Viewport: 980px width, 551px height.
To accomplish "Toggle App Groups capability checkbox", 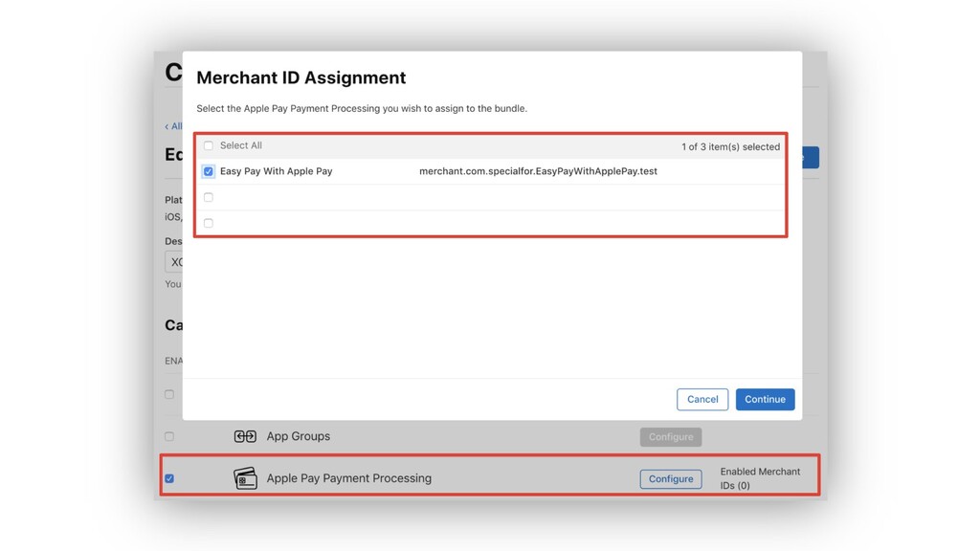I will coord(169,436).
